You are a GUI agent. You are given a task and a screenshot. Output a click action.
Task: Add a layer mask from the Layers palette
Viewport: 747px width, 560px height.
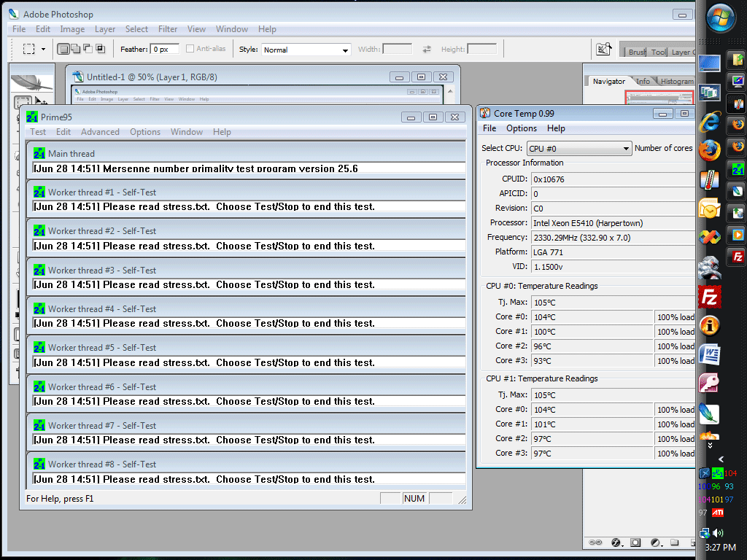tap(635, 542)
